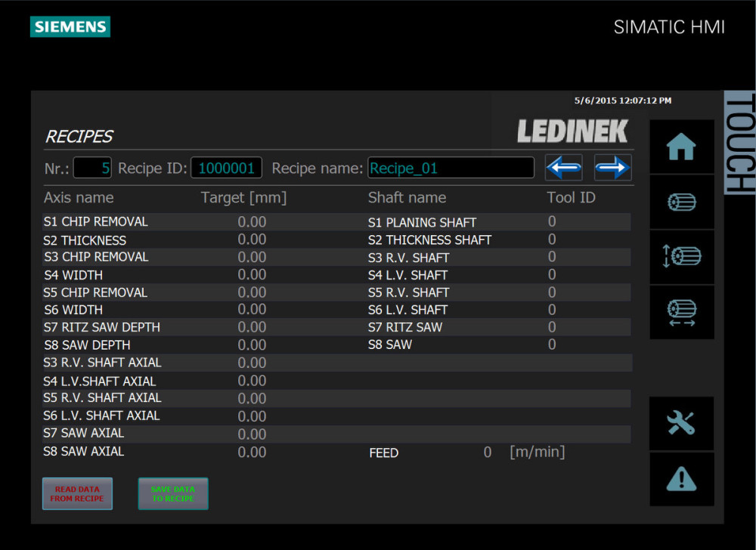Click the date and time display
756x550 pixels.
pos(623,100)
